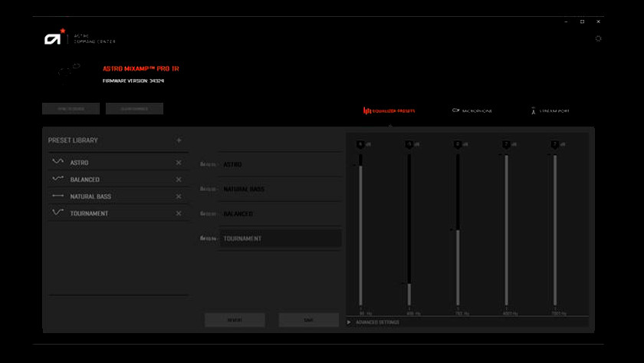Click the plus icon in Preset Library
644x363 pixels.
point(179,140)
